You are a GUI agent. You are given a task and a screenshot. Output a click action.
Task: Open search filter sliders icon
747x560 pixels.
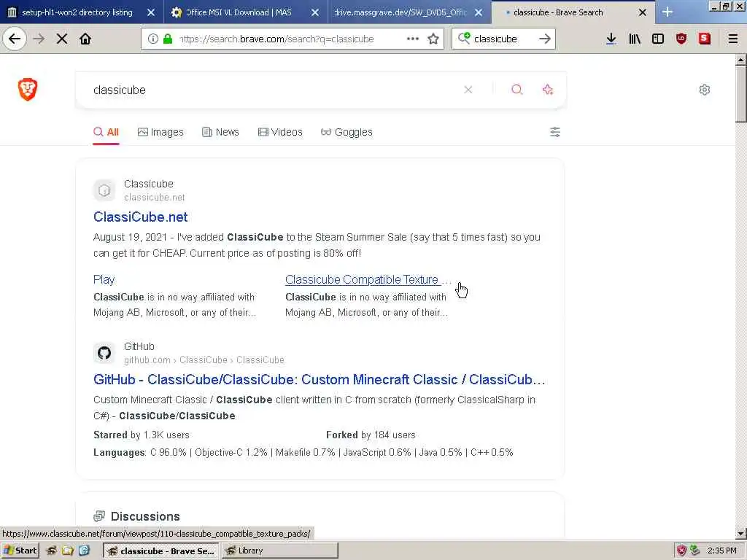coord(555,132)
